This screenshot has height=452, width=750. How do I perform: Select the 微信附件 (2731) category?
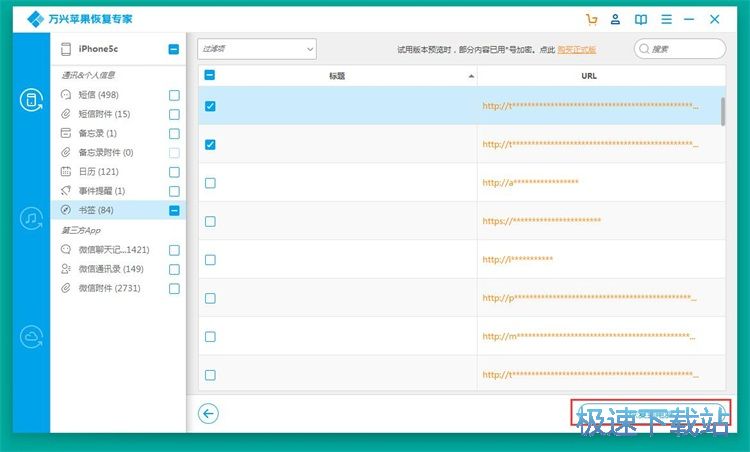(x=118, y=288)
